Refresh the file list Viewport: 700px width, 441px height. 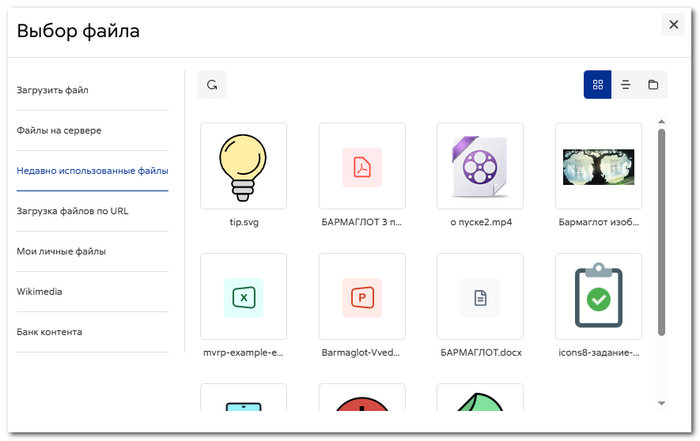[212, 84]
